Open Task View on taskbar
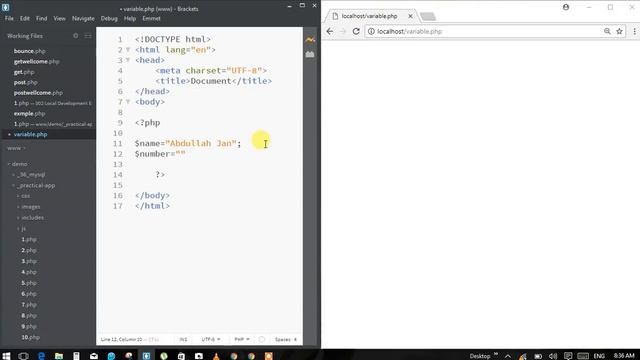Image resolution: width=640 pixels, height=360 pixels. pyautogui.click(x=23, y=356)
